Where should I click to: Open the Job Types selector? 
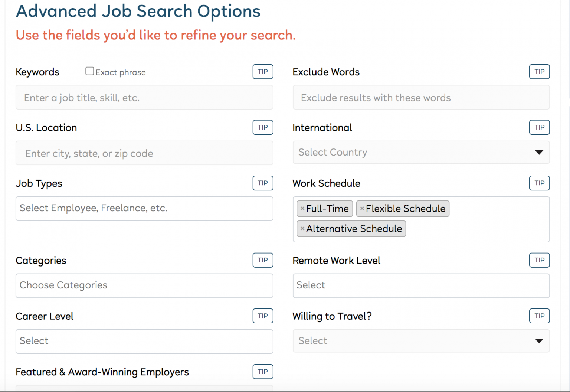144,208
